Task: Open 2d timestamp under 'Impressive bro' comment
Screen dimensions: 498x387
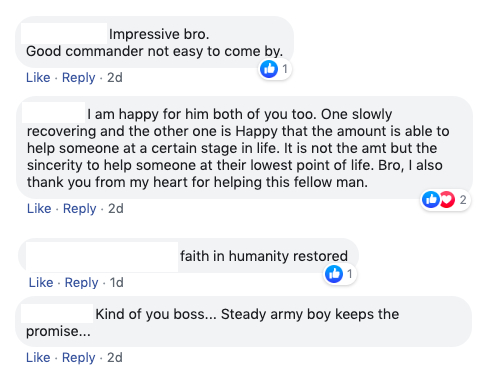Action: [115, 78]
